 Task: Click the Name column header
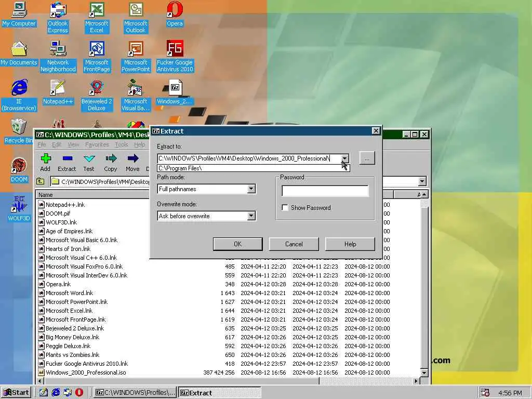[92, 195]
